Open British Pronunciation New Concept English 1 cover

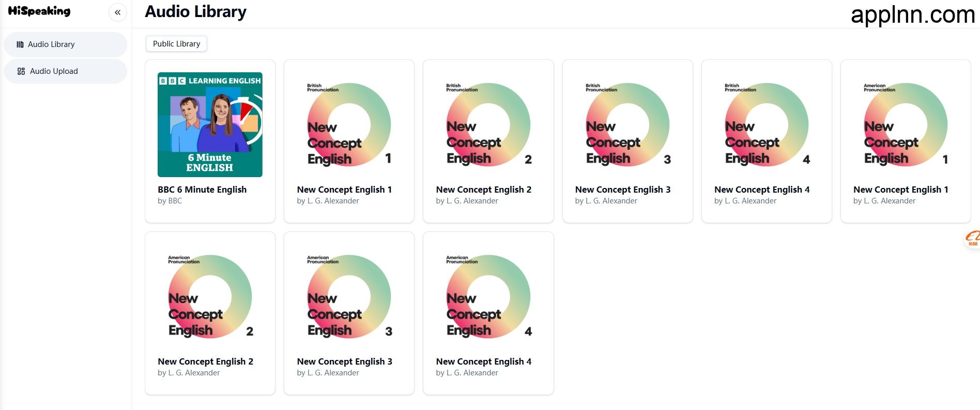pos(349,124)
